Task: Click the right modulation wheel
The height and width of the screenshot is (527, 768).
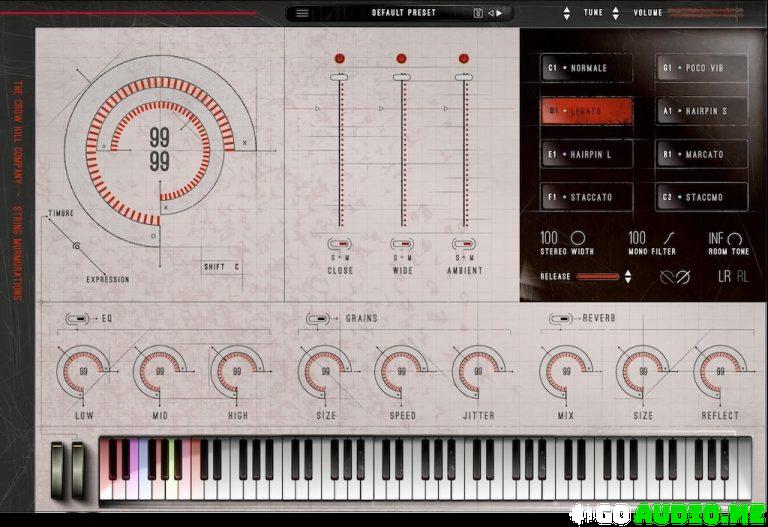Action: coord(78,470)
